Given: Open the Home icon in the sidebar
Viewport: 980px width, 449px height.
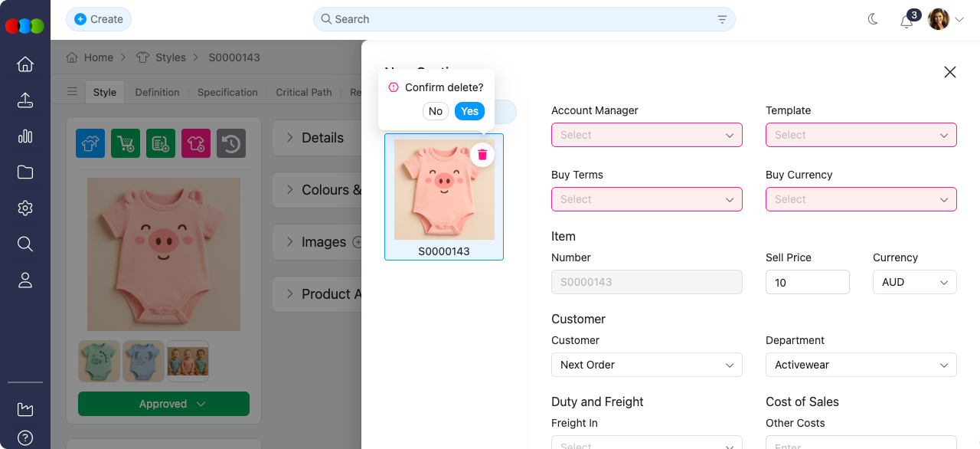Looking at the screenshot, I should tap(25, 64).
